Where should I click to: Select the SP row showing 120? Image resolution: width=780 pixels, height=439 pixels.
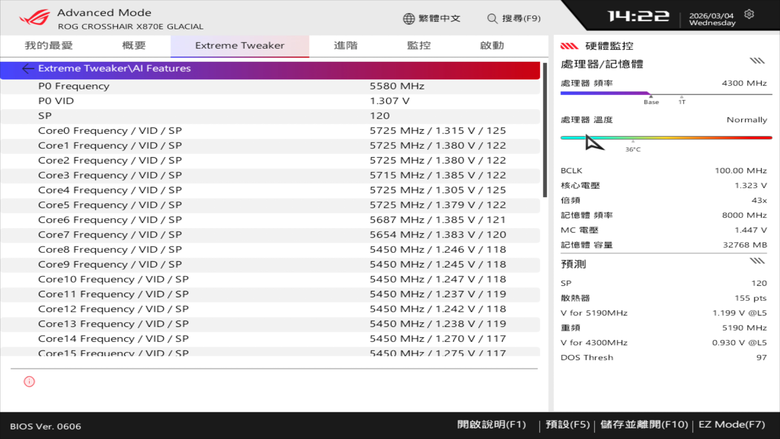coord(270,116)
